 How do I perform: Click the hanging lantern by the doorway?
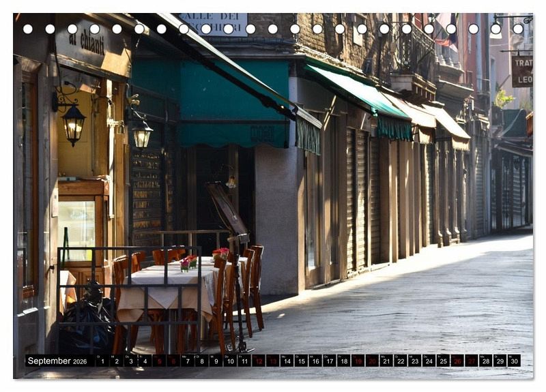tap(73, 123)
